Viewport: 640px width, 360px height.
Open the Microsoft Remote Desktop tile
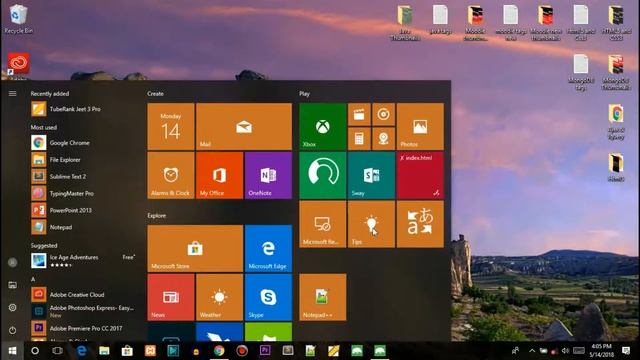(x=322, y=224)
